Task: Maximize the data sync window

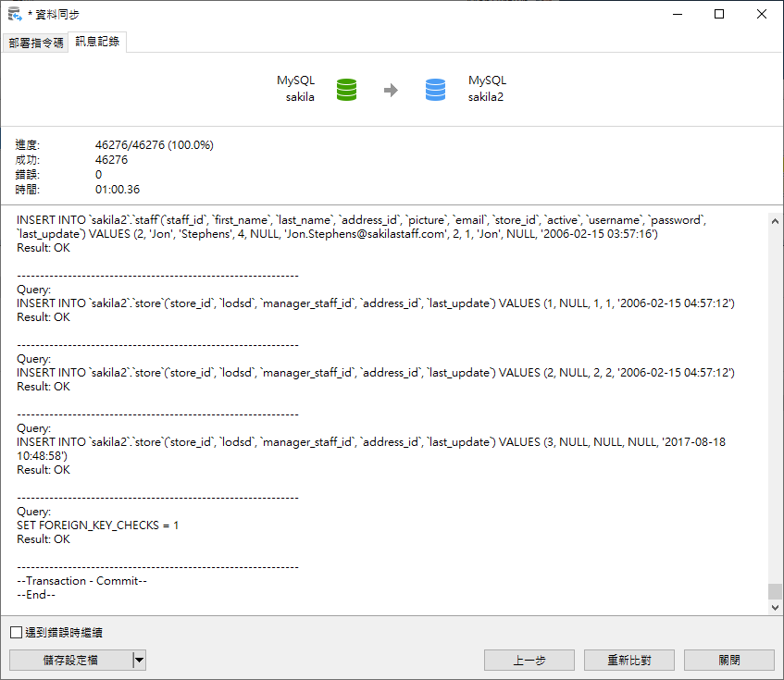Action: [x=719, y=15]
